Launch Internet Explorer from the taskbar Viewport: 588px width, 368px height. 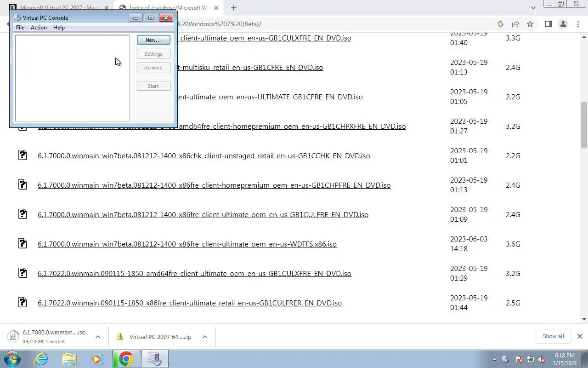click(x=41, y=359)
